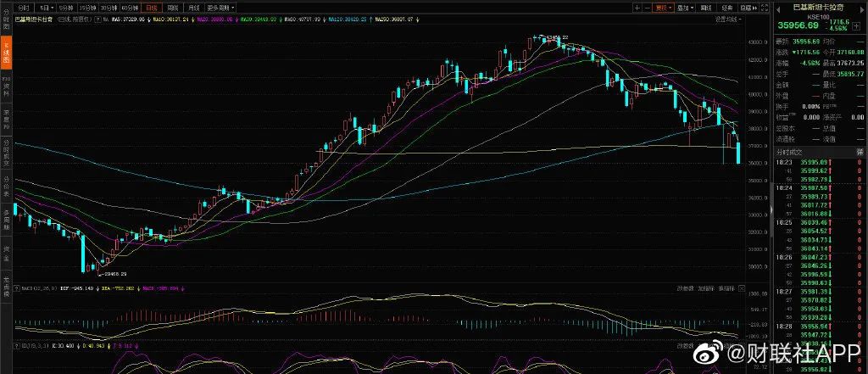868x374 pixels.
Task: Click 改参数 in MACD panel
Action: (x=683, y=288)
